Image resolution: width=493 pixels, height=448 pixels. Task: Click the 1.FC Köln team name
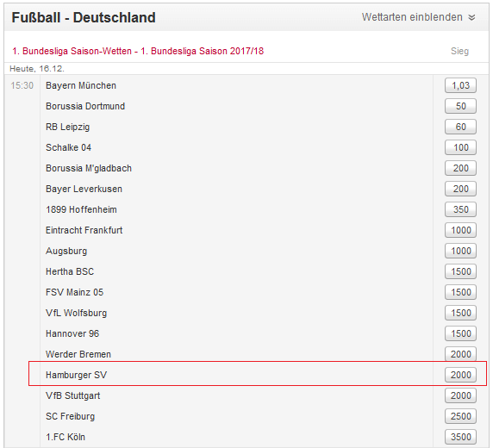point(66,437)
